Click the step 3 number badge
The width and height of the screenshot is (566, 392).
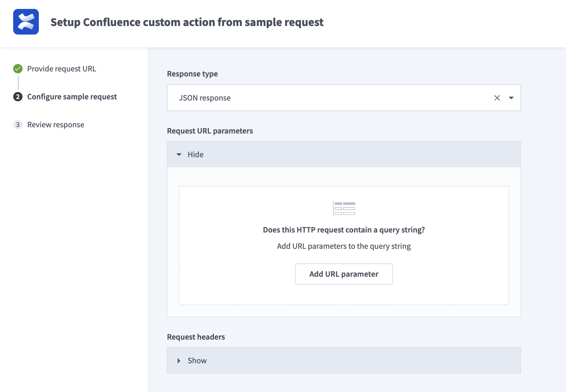pos(18,125)
